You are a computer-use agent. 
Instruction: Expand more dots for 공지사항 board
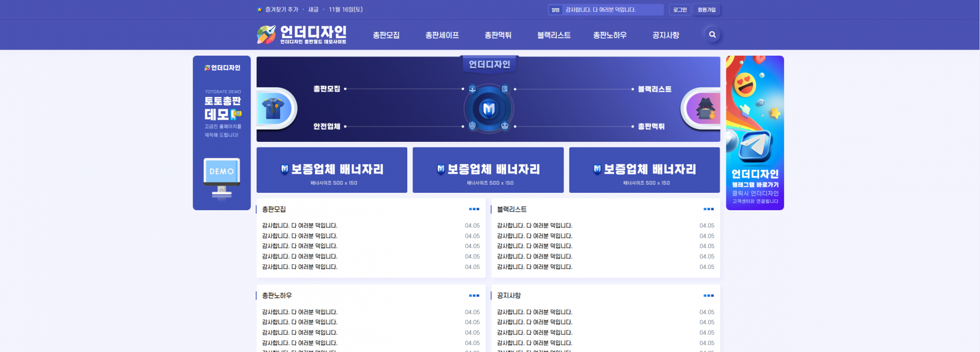coord(708,295)
